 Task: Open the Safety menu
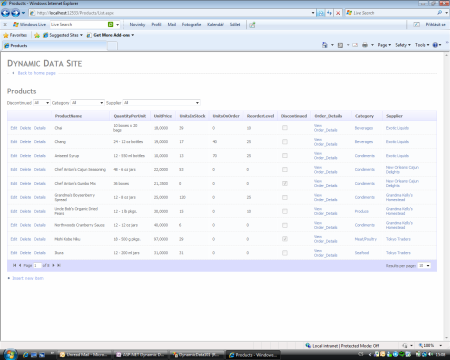pos(403,45)
